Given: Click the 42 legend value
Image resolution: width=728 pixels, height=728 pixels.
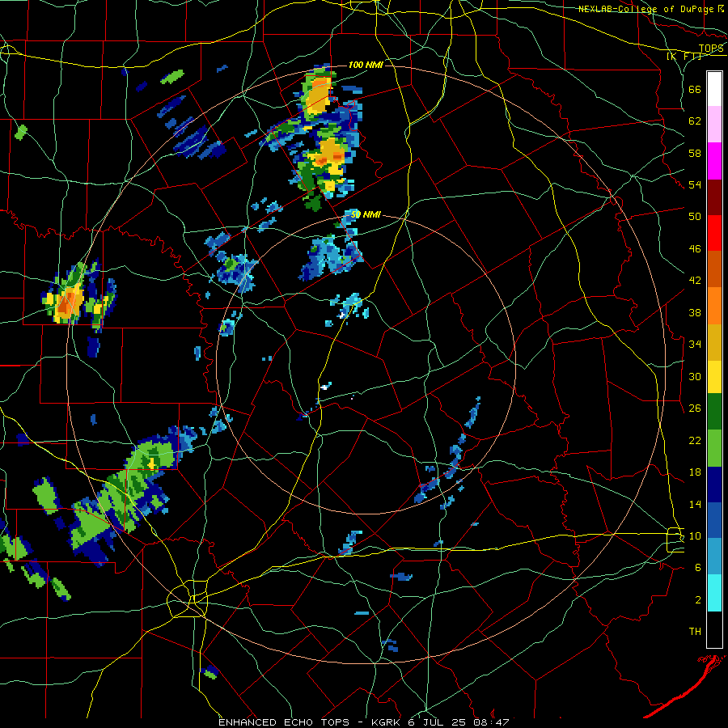Looking at the screenshot, I should coord(695,280).
